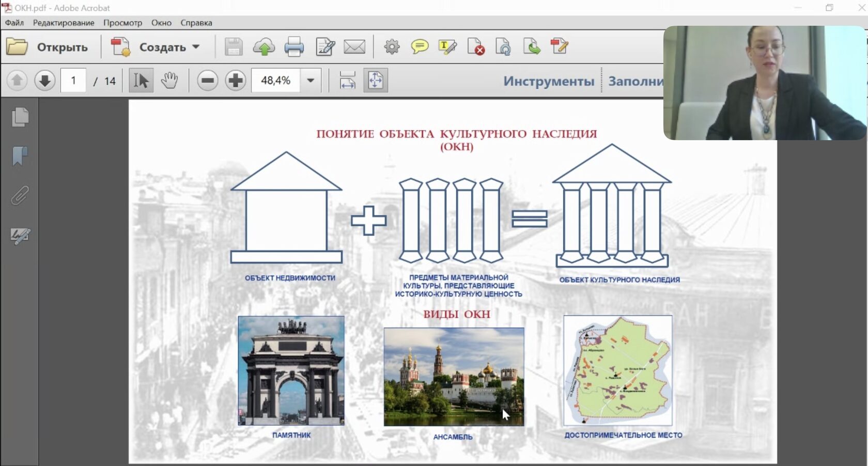
Task: Click the ПАМЯТНИК caption
Action: pos(291,435)
